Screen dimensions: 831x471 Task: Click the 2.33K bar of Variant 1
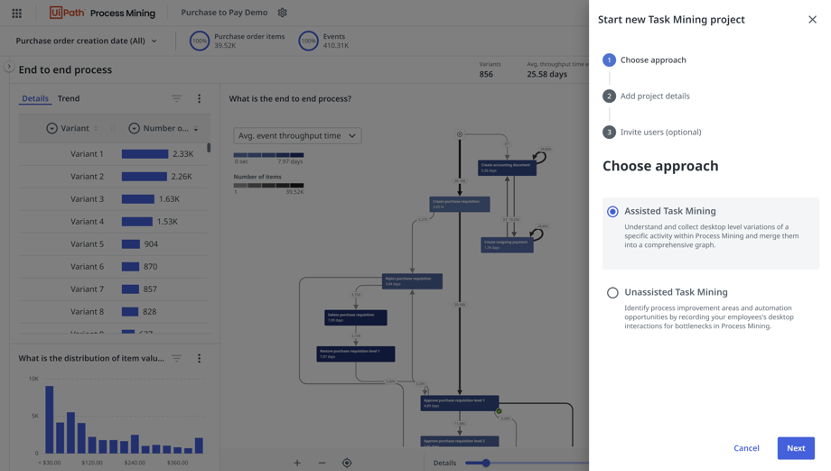tap(145, 154)
